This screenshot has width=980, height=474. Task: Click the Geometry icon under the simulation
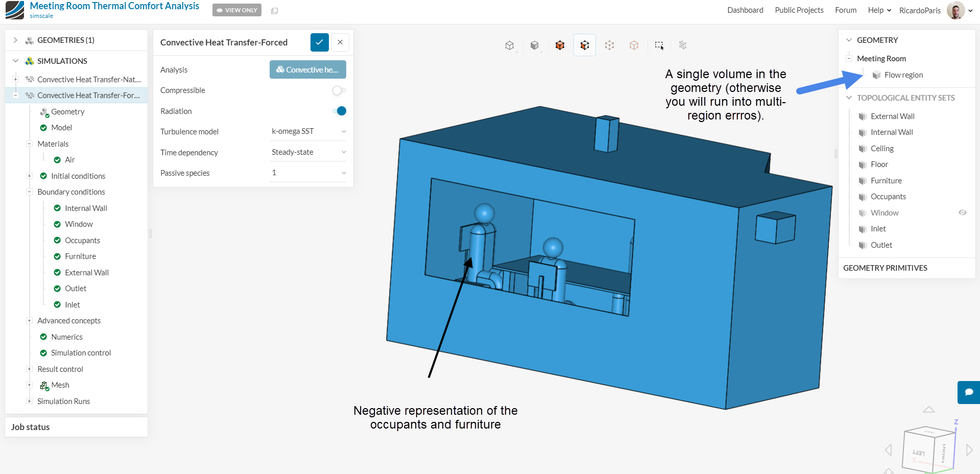point(44,112)
